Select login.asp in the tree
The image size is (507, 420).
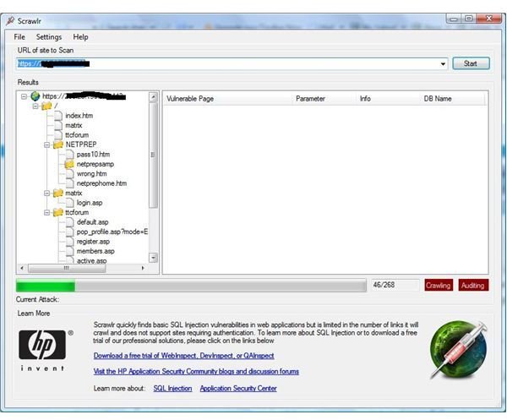[x=90, y=203]
